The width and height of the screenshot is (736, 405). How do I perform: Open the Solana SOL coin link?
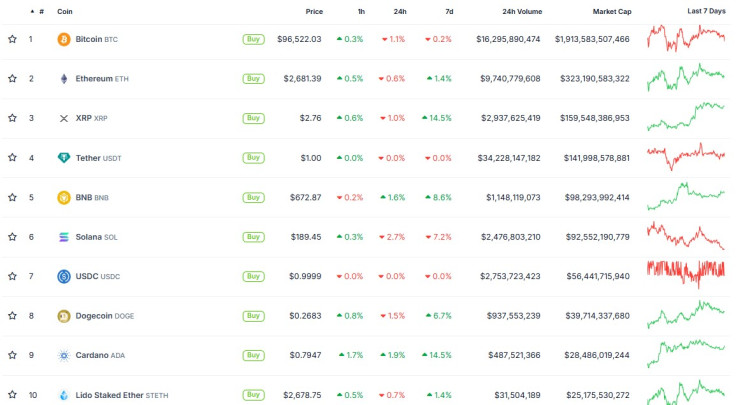point(96,237)
